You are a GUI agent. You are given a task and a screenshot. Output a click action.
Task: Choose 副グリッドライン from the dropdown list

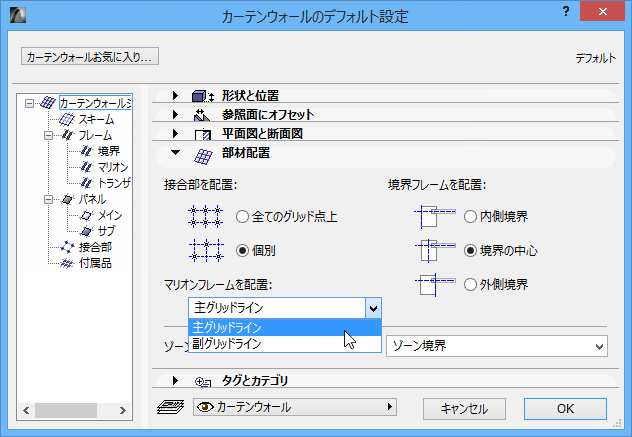285,344
